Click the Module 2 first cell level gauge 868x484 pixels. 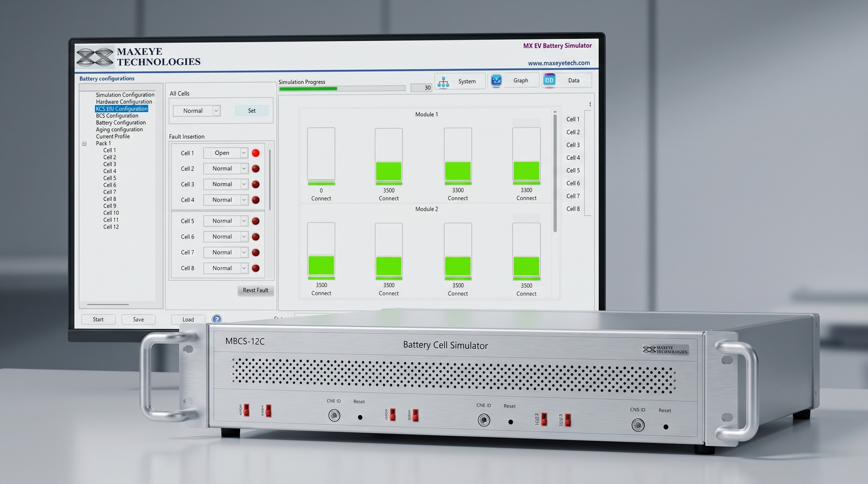coord(321,249)
